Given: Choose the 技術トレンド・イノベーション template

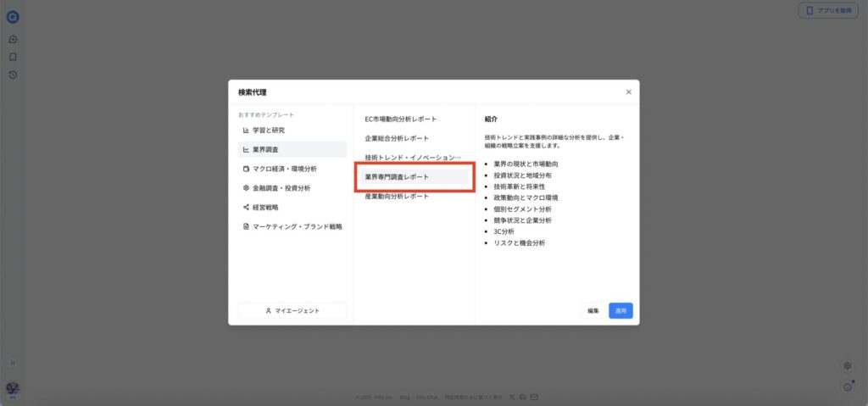Looking at the screenshot, I should pyautogui.click(x=414, y=158).
